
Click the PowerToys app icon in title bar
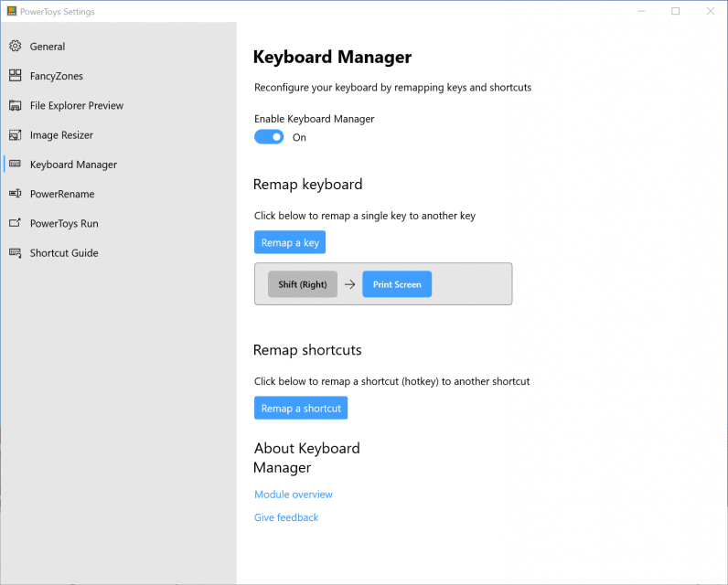coord(12,11)
